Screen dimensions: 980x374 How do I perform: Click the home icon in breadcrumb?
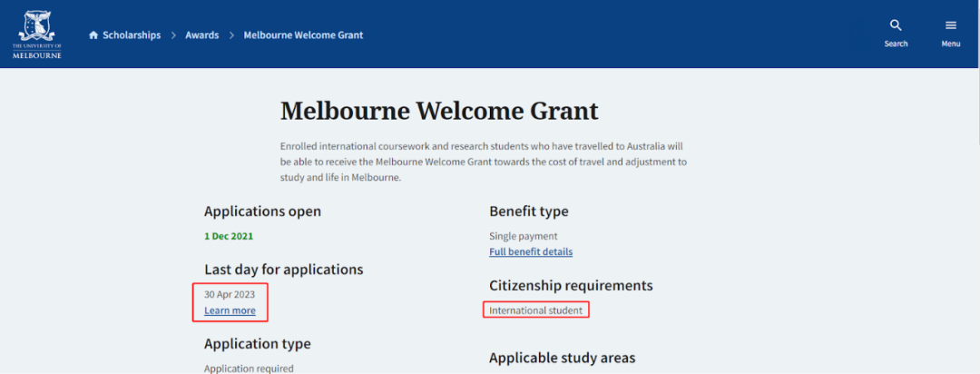[x=93, y=35]
